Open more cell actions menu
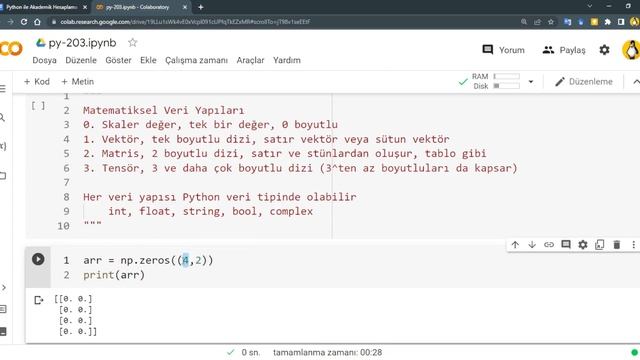The width and height of the screenshot is (640, 360). coord(633,244)
